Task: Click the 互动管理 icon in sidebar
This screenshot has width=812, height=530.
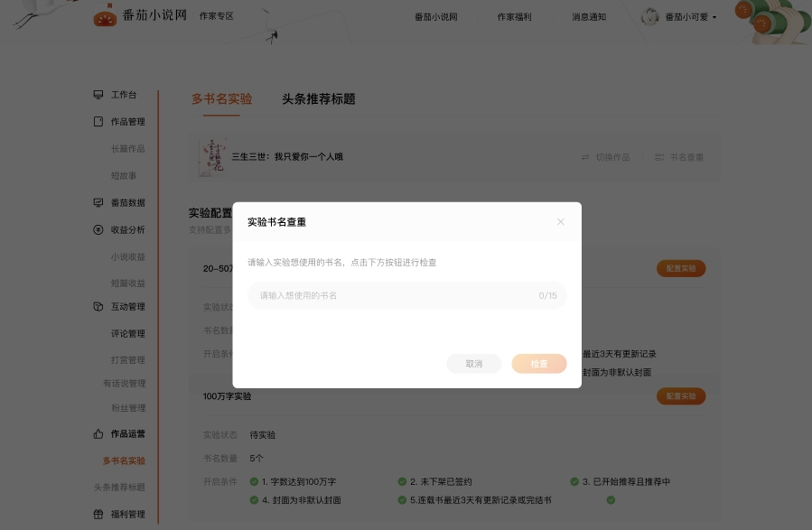Action: [x=98, y=307]
